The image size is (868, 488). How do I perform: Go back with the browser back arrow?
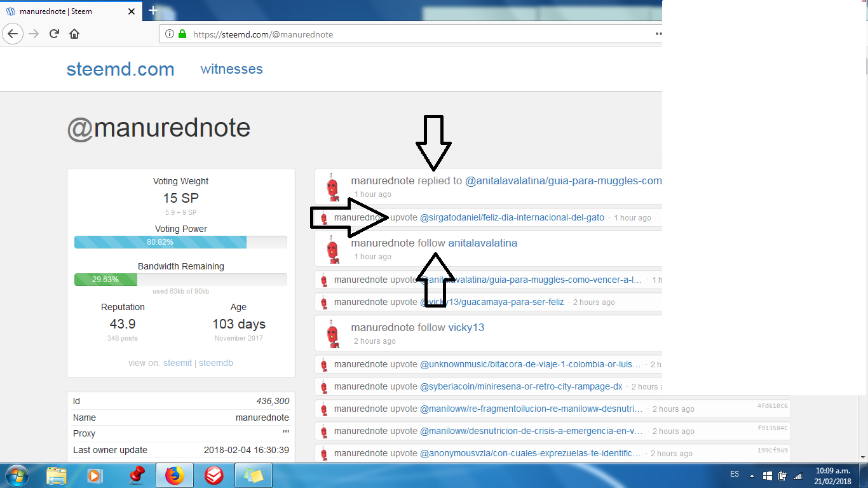tap(13, 34)
